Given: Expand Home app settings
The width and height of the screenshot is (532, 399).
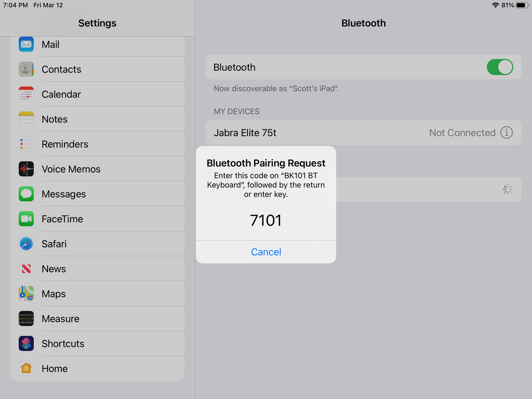Looking at the screenshot, I should coord(54,368).
